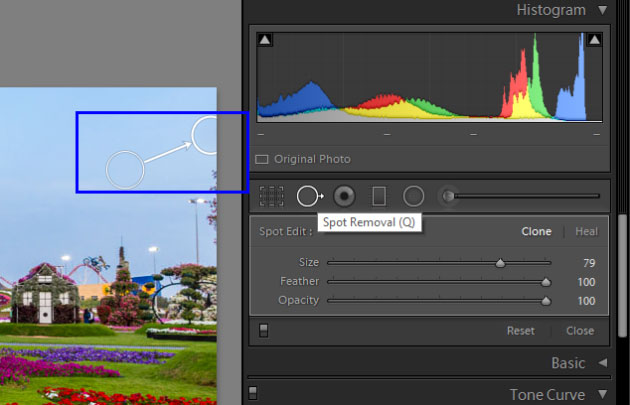Toggle the spot removal on/off switch
630x405 pixels.
pyautogui.click(x=264, y=330)
